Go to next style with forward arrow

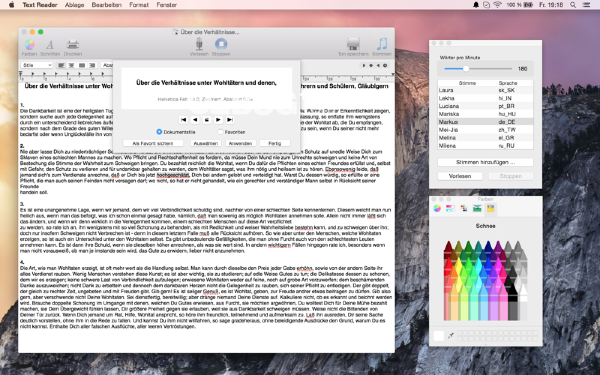click(218, 120)
